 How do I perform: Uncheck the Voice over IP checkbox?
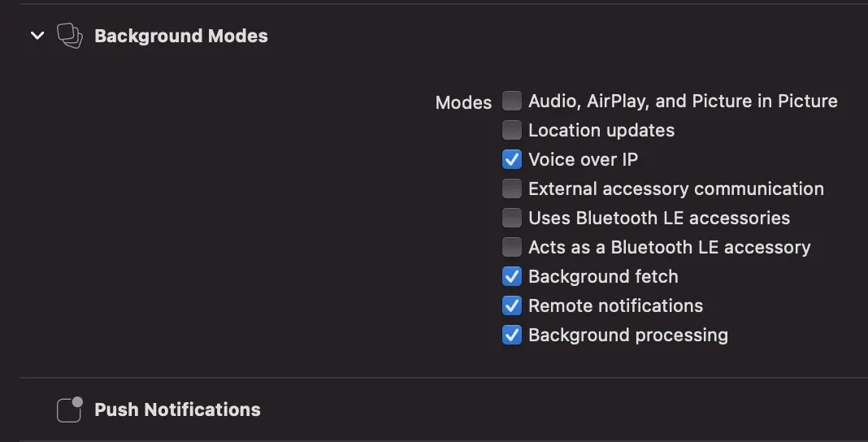(511, 159)
